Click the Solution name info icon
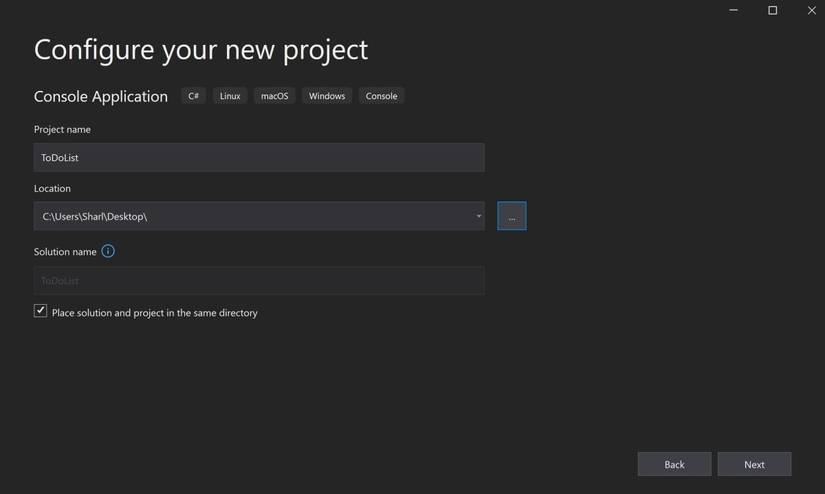Viewport: 825px width, 494px height. (108, 251)
